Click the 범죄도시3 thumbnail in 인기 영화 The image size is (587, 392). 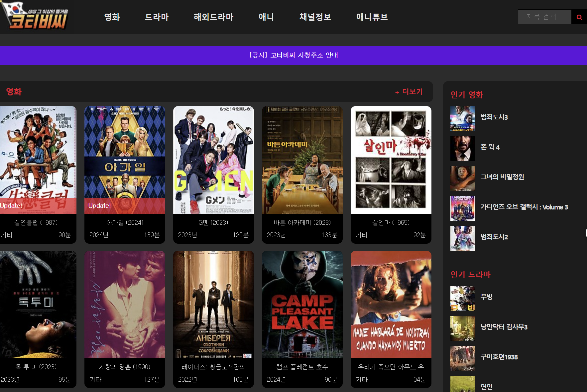coord(463,118)
